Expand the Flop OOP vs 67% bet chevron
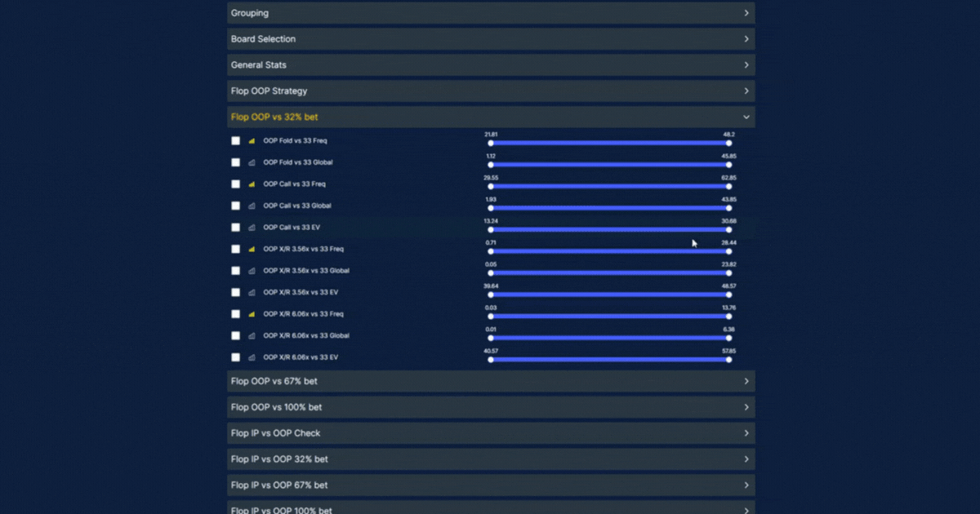 pos(746,381)
